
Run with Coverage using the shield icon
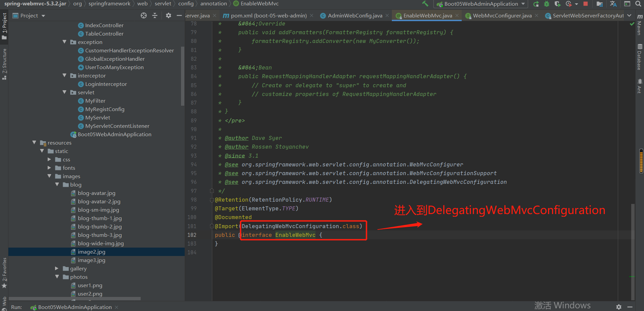(557, 4)
